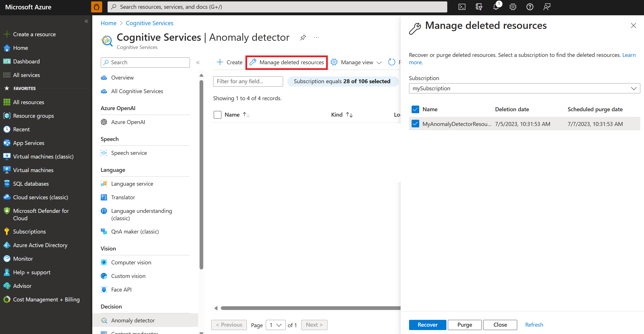Click the Custom vision icon
The height and width of the screenshot is (334, 644).
[x=104, y=276]
